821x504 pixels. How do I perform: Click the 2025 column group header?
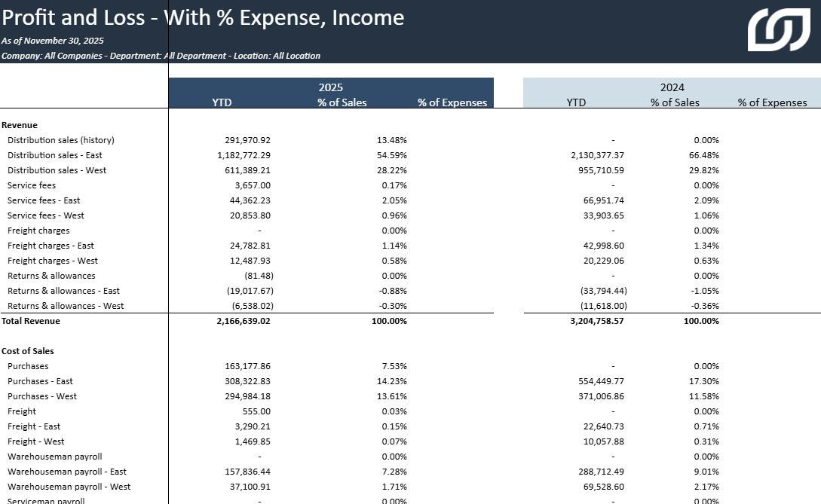coord(331,87)
